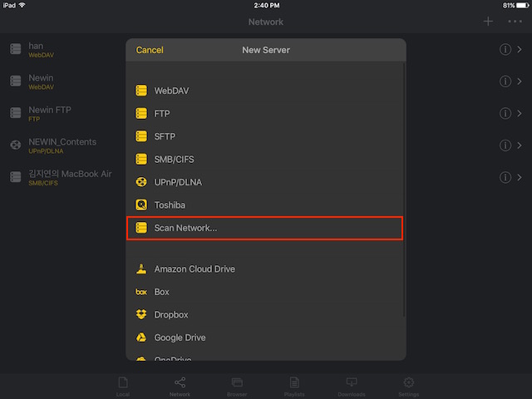This screenshot has height=399, width=532.
Task: Open NEWIN_Contents chevron
Action: 520,145
